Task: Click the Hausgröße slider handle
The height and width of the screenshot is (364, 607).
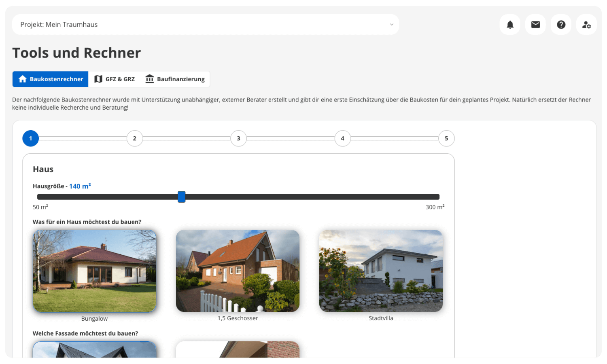Action: tap(182, 197)
